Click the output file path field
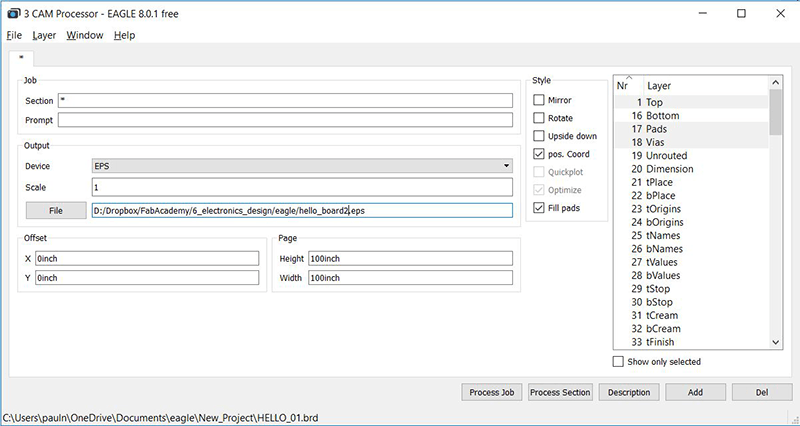 tap(302, 211)
